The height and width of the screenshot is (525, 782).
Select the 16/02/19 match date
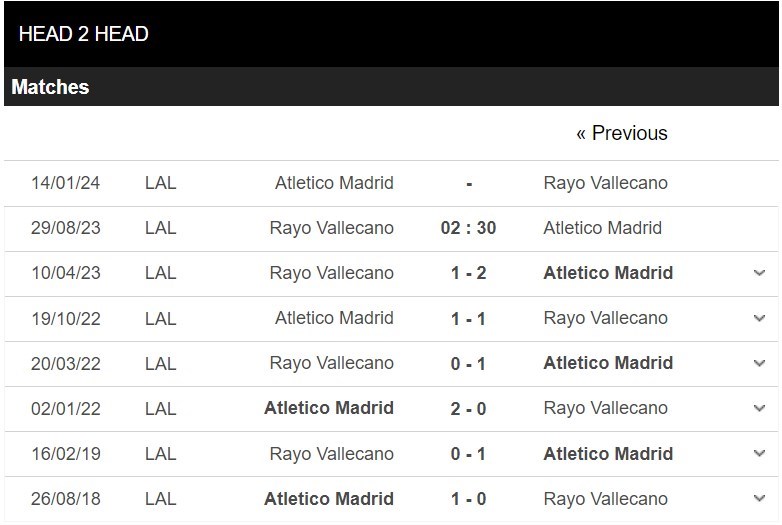click(x=66, y=454)
